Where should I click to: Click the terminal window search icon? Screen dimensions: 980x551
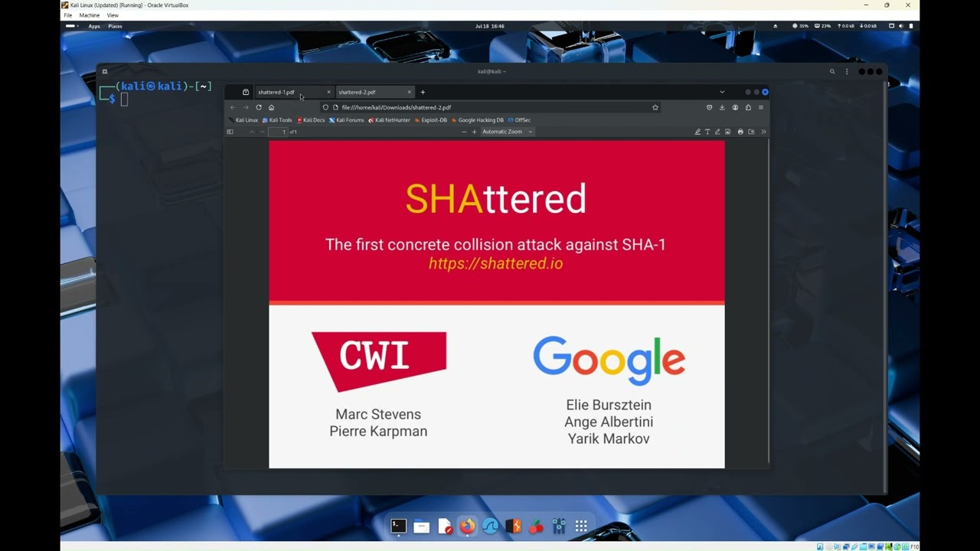[x=832, y=71]
